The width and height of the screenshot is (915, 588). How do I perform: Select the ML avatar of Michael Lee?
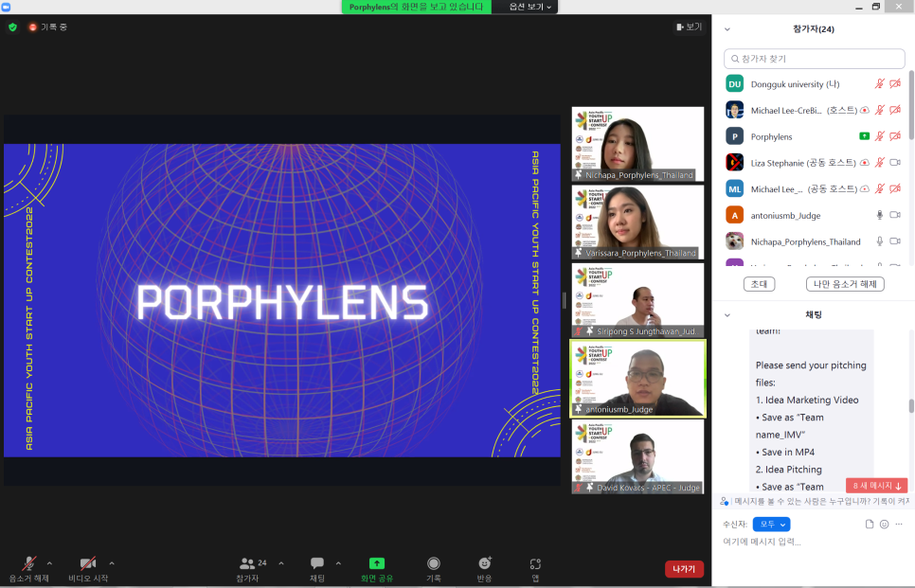click(x=735, y=189)
